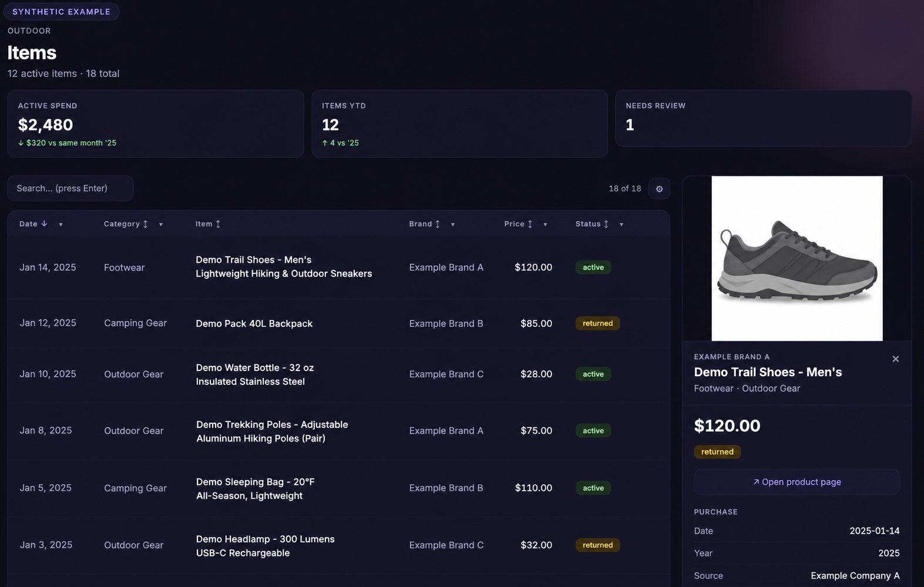Open product page link in detail panel
924x587 pixels.
[x=797, y=482]
